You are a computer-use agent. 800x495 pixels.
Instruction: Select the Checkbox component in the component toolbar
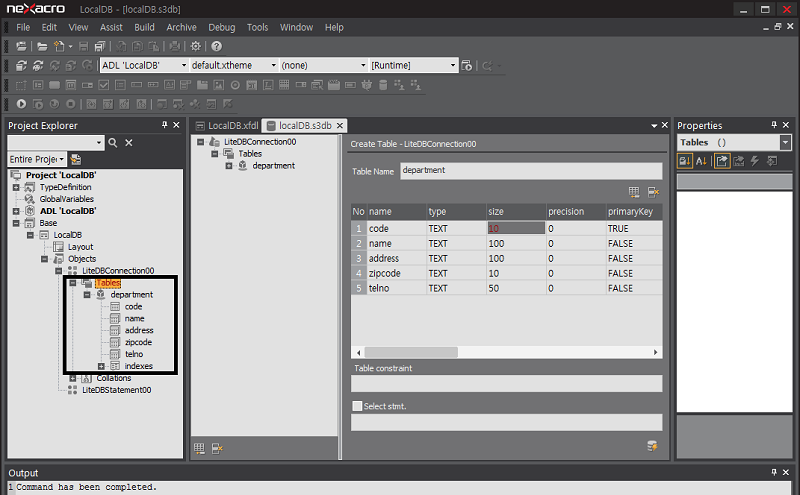click(x=104, y=85)
